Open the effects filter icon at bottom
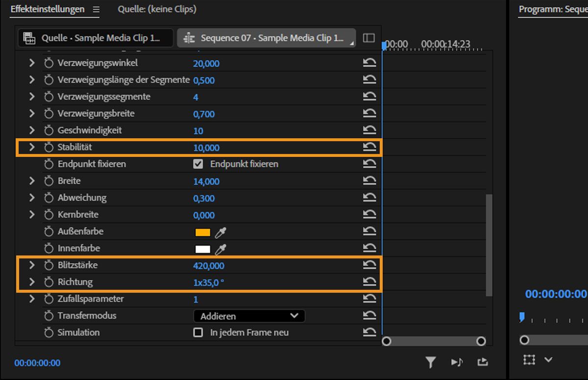This screenshot has height=380, width=588. tap(431, 362)
